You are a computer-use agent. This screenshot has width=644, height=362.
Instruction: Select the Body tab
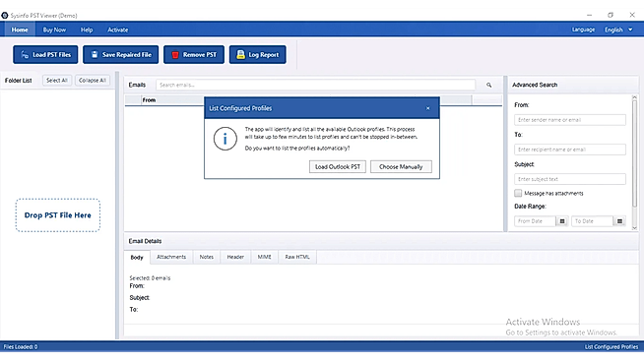click(137, 258)
